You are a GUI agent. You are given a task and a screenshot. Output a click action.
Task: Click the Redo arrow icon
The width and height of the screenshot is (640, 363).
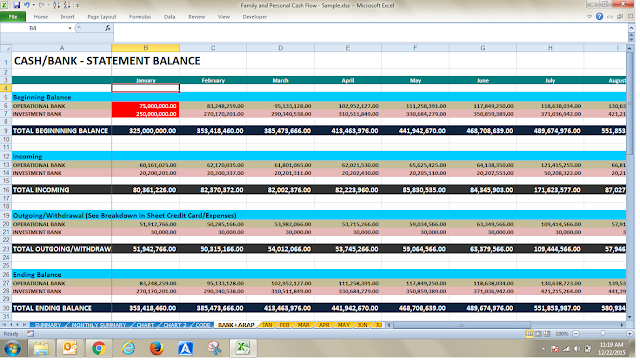click(x=41, y=5)
